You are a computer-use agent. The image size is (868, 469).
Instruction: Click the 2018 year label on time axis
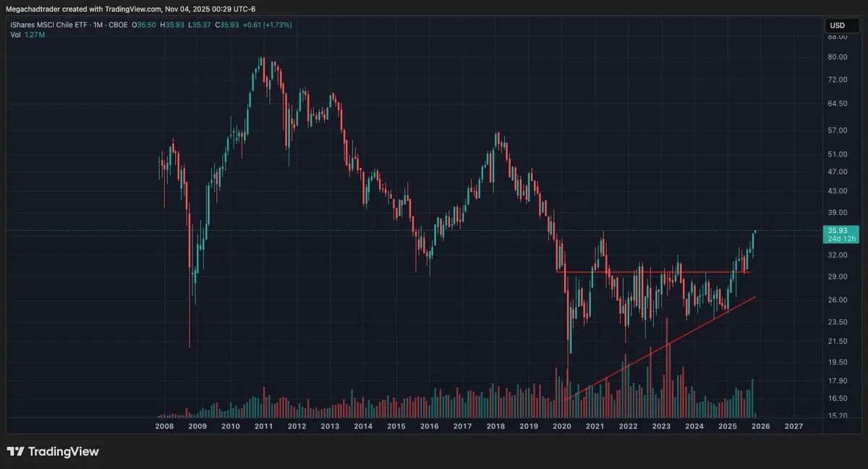tap(495, 427)
